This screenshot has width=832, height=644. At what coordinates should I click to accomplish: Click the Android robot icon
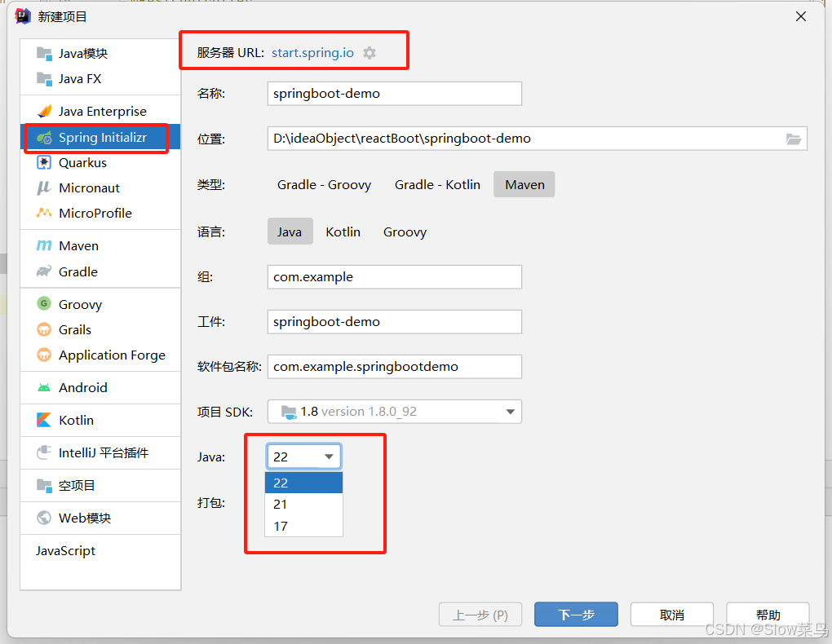coord(44,387)
